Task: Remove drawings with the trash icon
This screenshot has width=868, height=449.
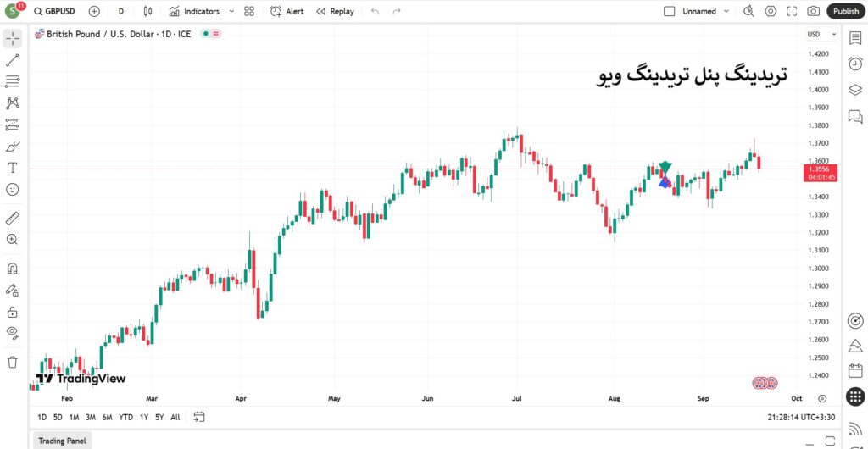Action: 13,362
